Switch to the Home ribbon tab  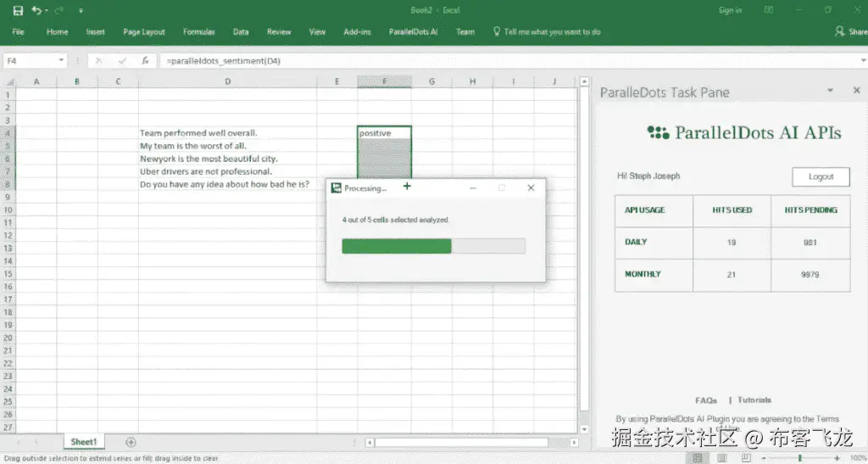(x=58, y=32)
